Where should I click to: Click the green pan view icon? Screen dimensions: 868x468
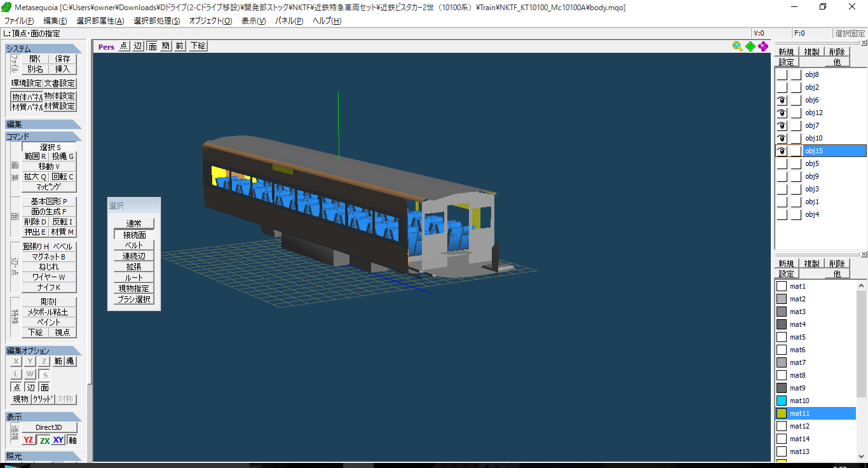click(750, 46)
